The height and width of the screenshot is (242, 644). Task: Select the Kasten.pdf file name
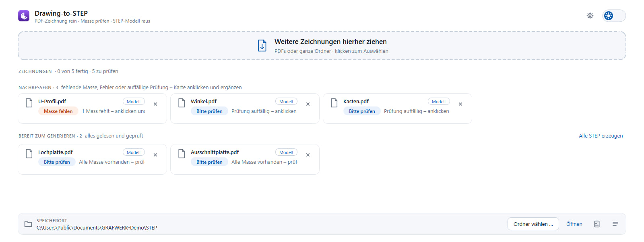pyautogui.click(x=356, y=102)
